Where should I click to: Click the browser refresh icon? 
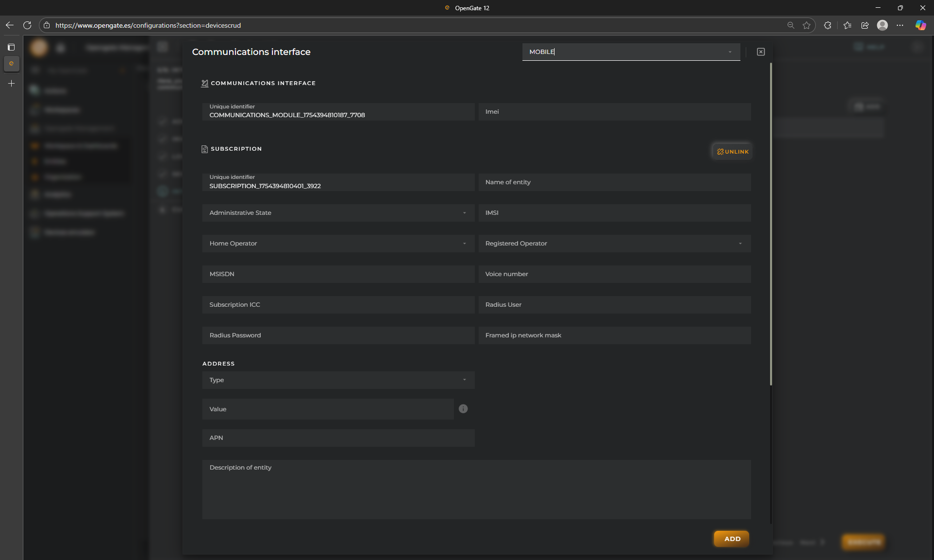click(27, 25)
